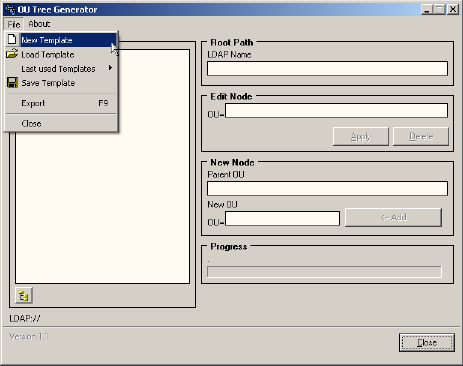The image size is (463, 366).
Task: Click the Save Template floppy disk icon
Action: point(12,83)
